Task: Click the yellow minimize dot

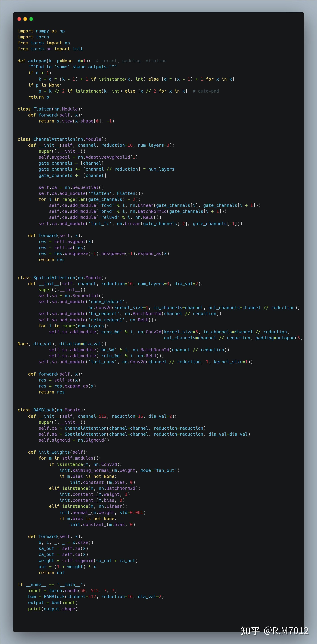Action: point(25,19)
